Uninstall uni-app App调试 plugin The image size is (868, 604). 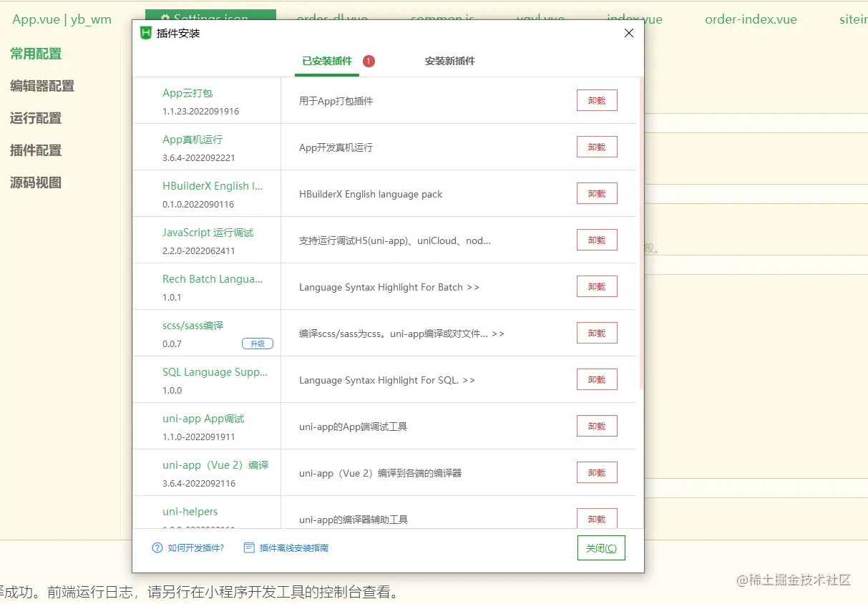[597, 427]
